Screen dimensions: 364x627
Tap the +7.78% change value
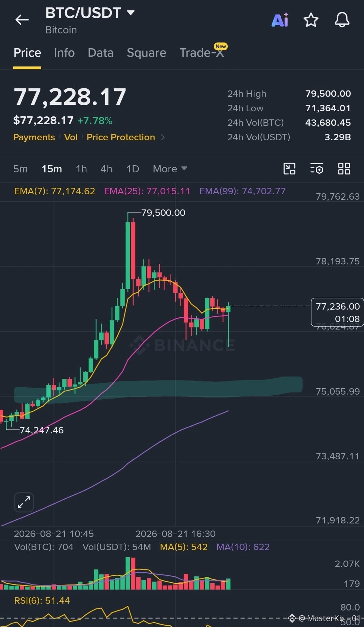pos(95,121)
